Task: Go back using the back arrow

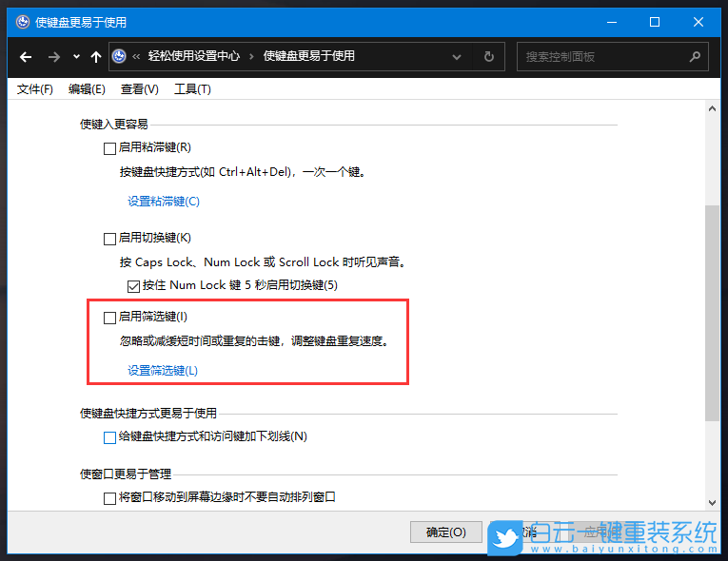Action: (x=26, y=57)
